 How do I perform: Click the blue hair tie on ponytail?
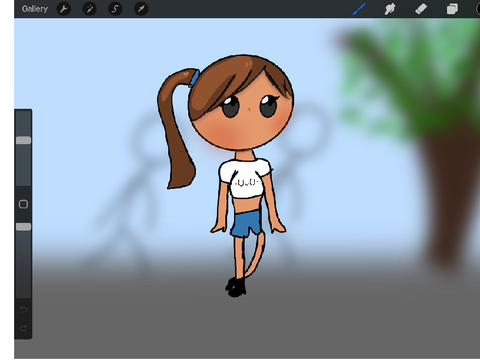(x=194, y=78)
